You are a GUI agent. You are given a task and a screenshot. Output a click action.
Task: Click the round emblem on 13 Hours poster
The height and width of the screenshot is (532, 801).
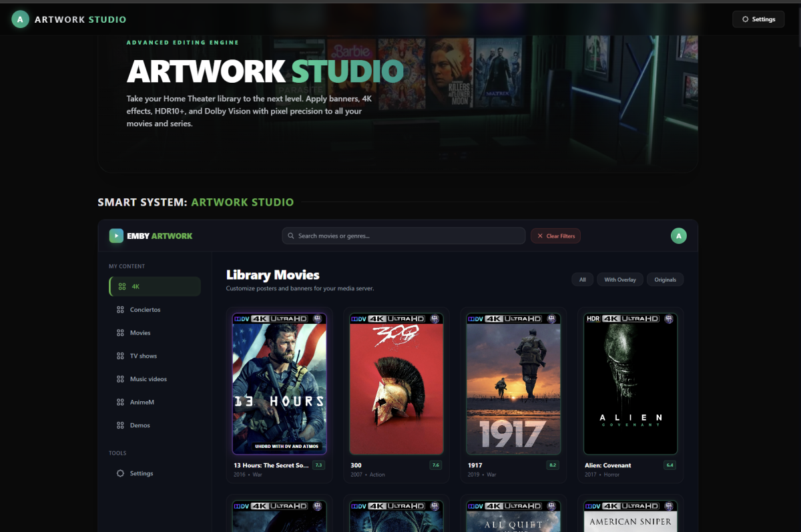317,319
